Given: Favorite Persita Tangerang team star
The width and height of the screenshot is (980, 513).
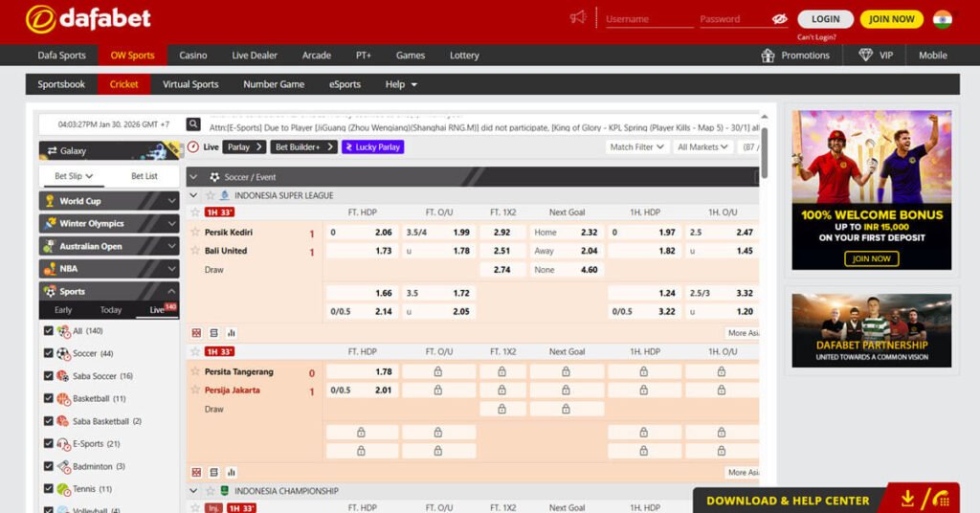Looking at the screenshot, I should [x=195, y=371].
